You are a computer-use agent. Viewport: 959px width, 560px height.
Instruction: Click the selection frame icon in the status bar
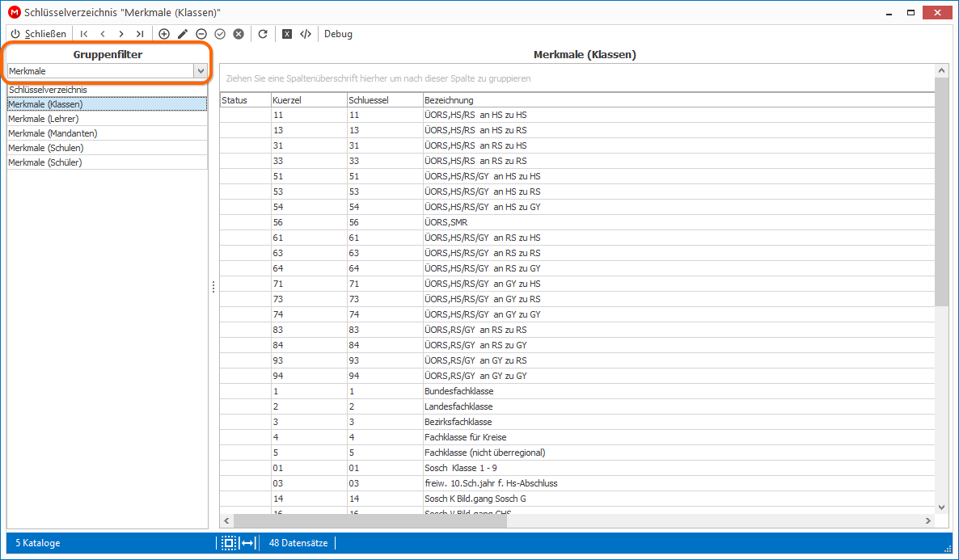[229, 543]
